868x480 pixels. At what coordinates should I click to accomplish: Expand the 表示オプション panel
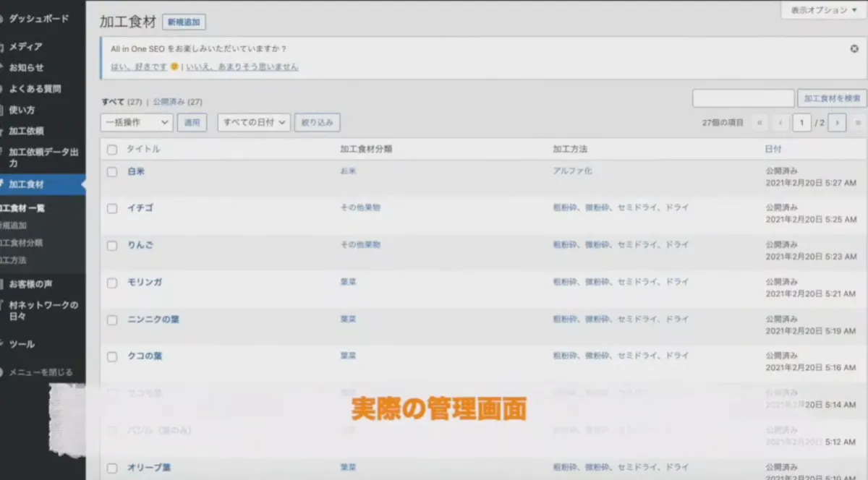(823, 11)
